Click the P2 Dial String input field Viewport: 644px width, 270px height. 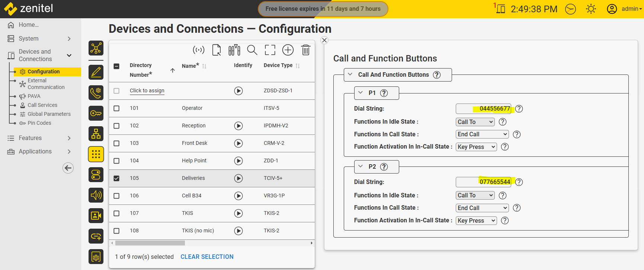(x=483, y=182)
